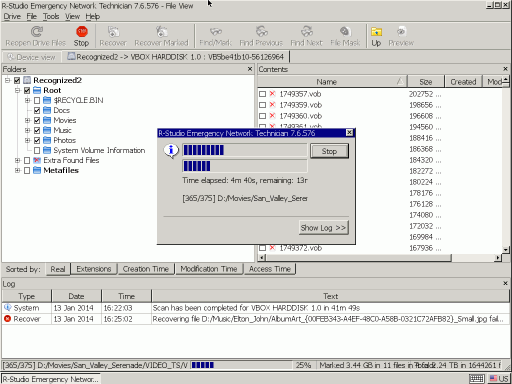This screenshot has width=512, height=384.
Task: Check the System Volume Information checkbox
Action: (x=37, y=150)
